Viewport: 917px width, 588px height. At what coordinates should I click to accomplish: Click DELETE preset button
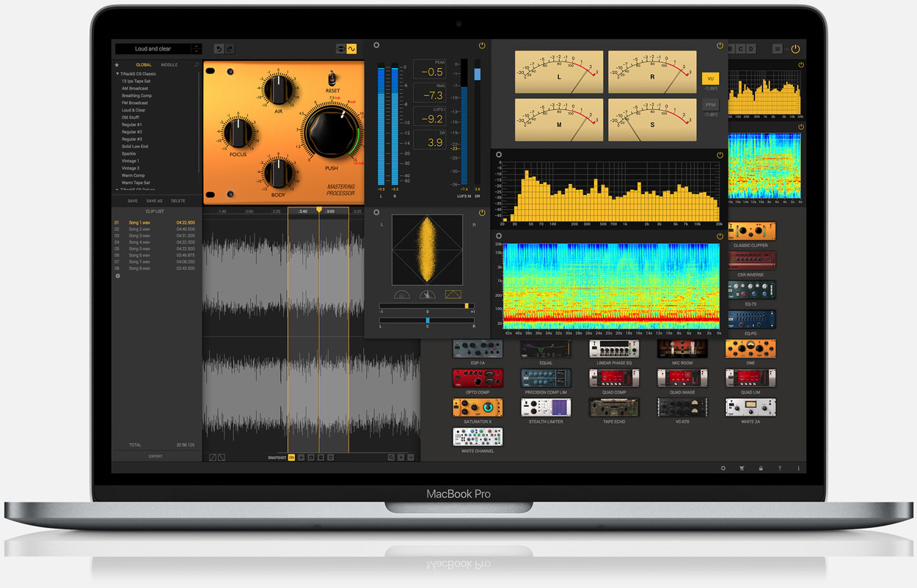click(178, 201)
